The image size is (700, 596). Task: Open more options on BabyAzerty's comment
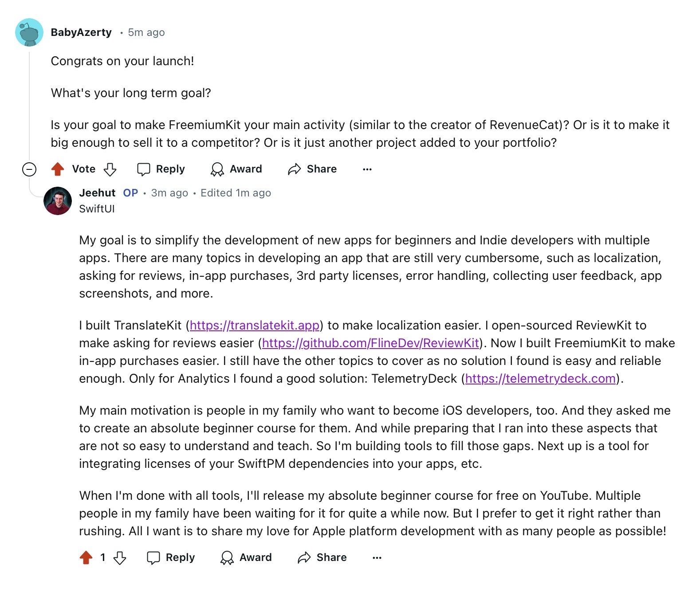[x=367, y=169]
